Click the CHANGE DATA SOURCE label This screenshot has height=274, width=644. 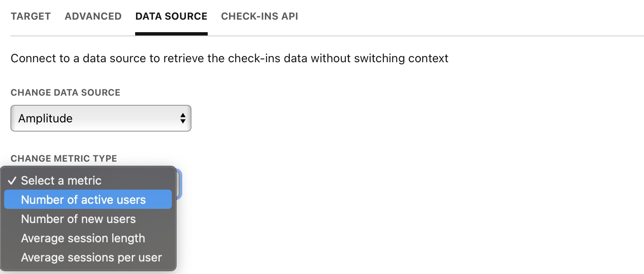[65, 92]
